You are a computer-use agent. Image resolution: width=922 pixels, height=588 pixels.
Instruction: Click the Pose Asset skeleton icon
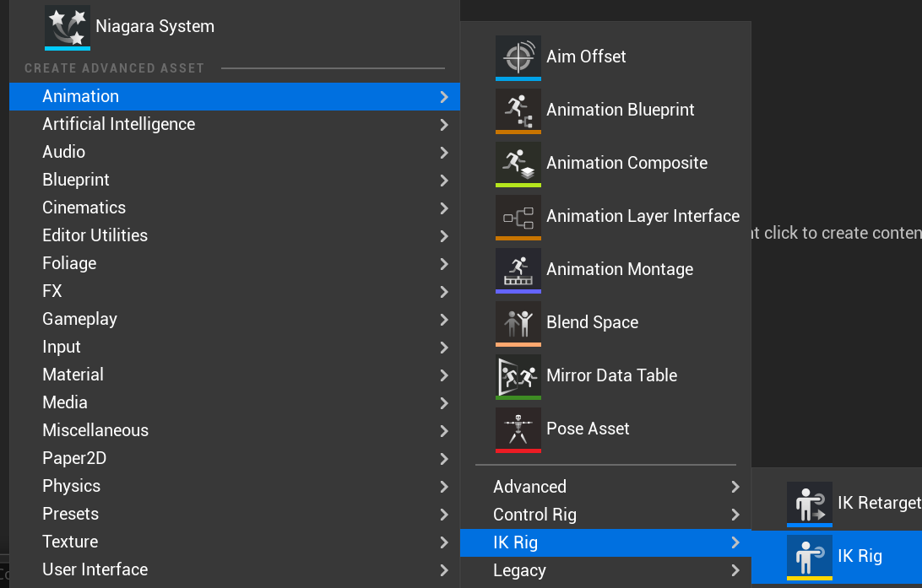(518, 430)
